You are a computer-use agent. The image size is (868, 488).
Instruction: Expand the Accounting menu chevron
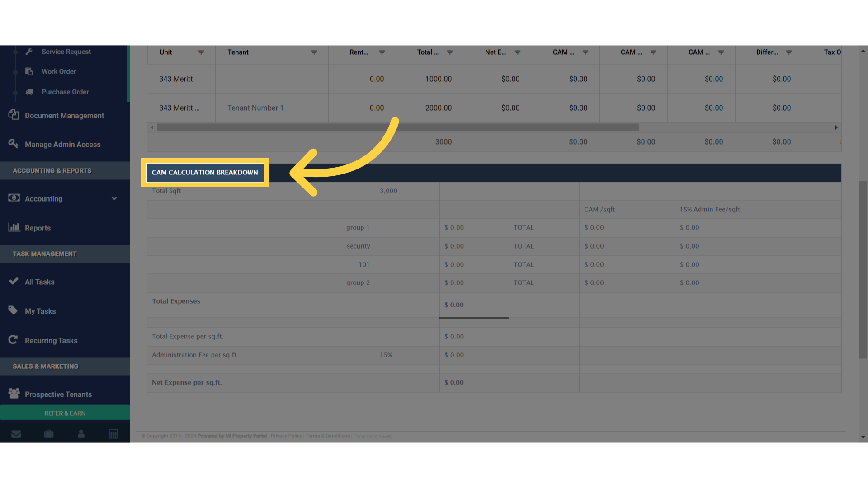[114, 198]
